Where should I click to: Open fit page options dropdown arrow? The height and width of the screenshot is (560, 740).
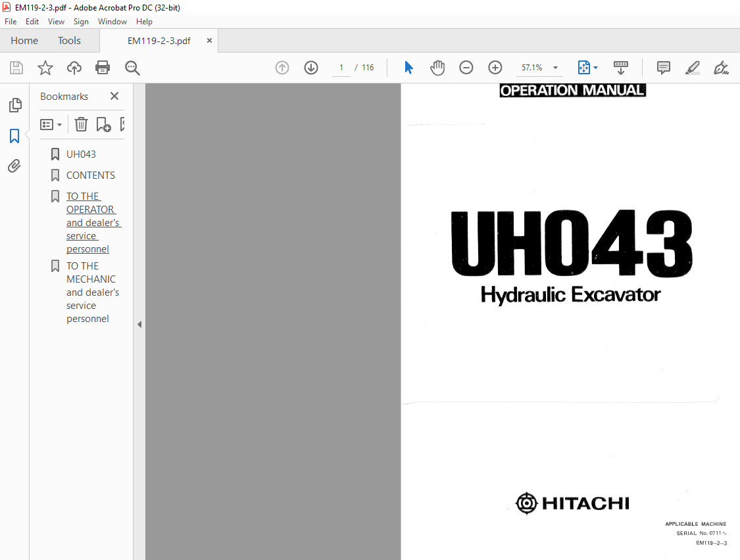coord(595,68)
